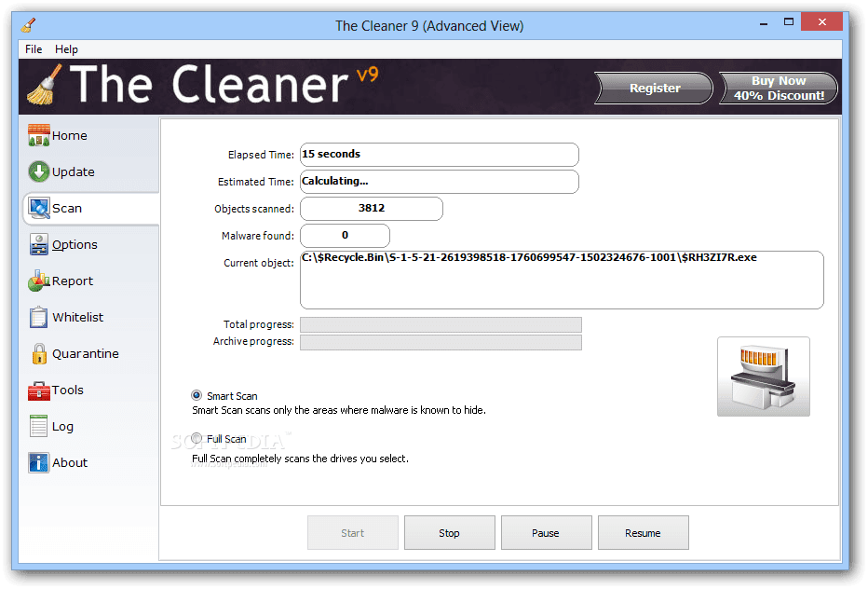Click the Report chart icon

click(39, 281)
